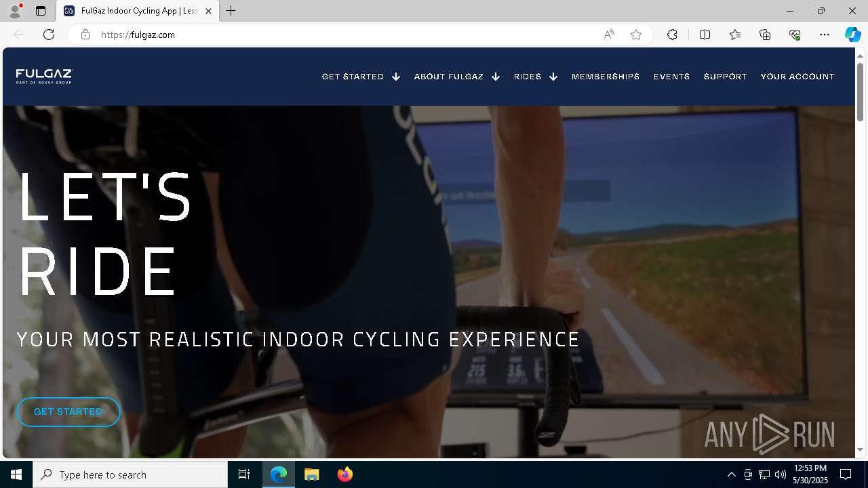Add this page to favorites
Image resolution: width=868 pixels, height=488 pixels.
[636, 35]
